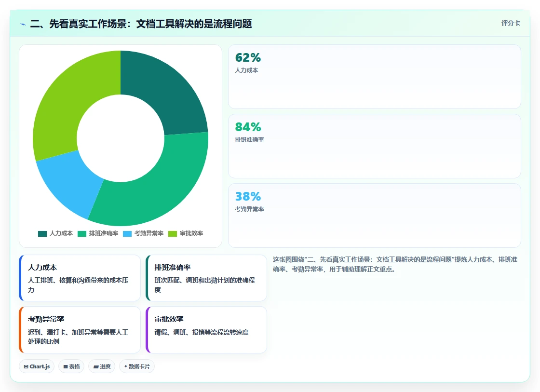Click the 考勤异常率 legend label text
The image size is (540, 392).
coord(149,233)
